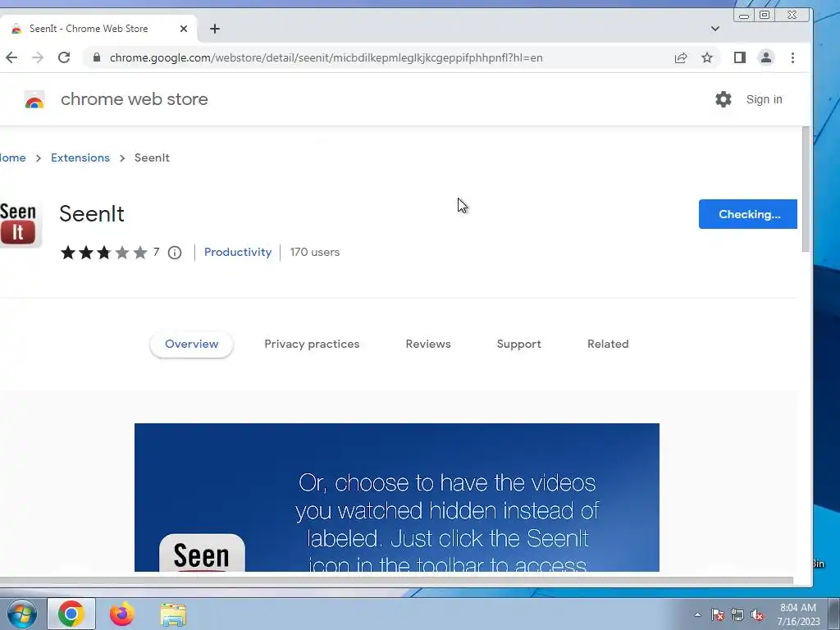Open the Chrome profile avatar menu

coord(766,58)
